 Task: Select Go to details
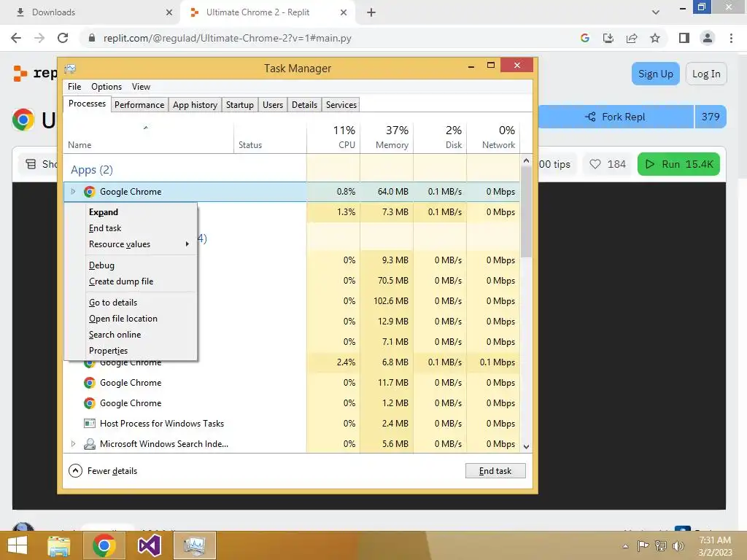pos(131,303)
